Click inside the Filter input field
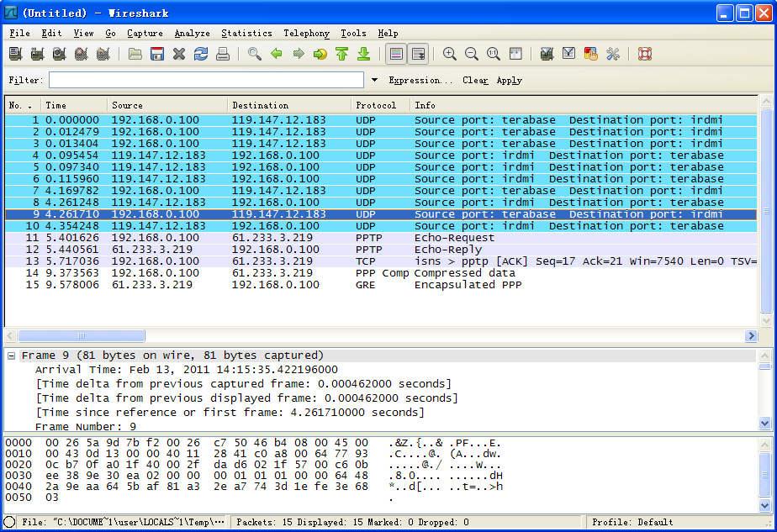This screenshot has height=532, width=777. (x=207, y=80)
